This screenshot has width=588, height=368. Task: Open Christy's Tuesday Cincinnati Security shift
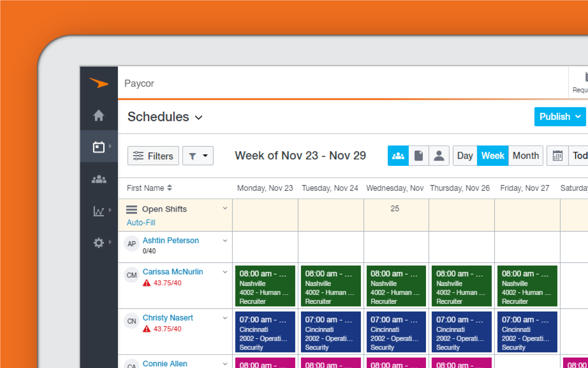click(331, 332)
